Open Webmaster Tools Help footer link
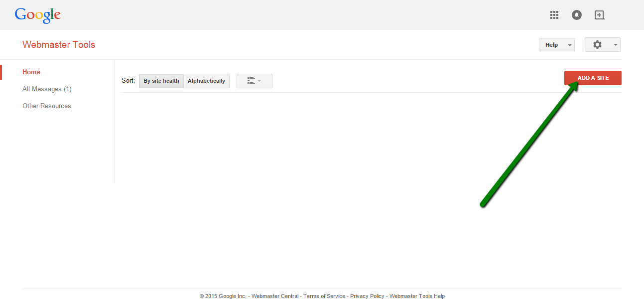644x302 pixels. coord(417,296)
